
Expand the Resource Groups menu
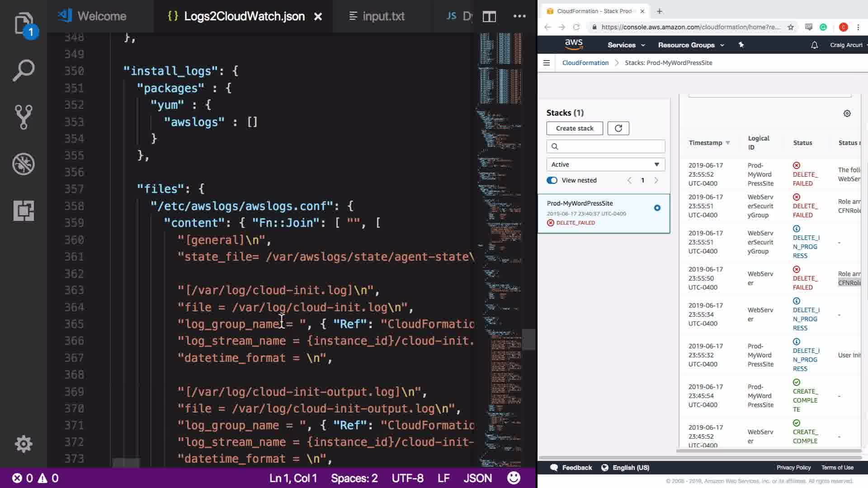point(690,45)
